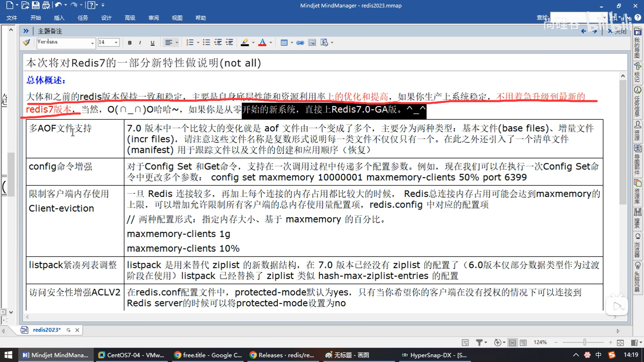Image resolution: width=644 pixels, height=362 pixels.
Task: Open Google Chrome free.title from taskbar
Action: [x=208, y=355]
